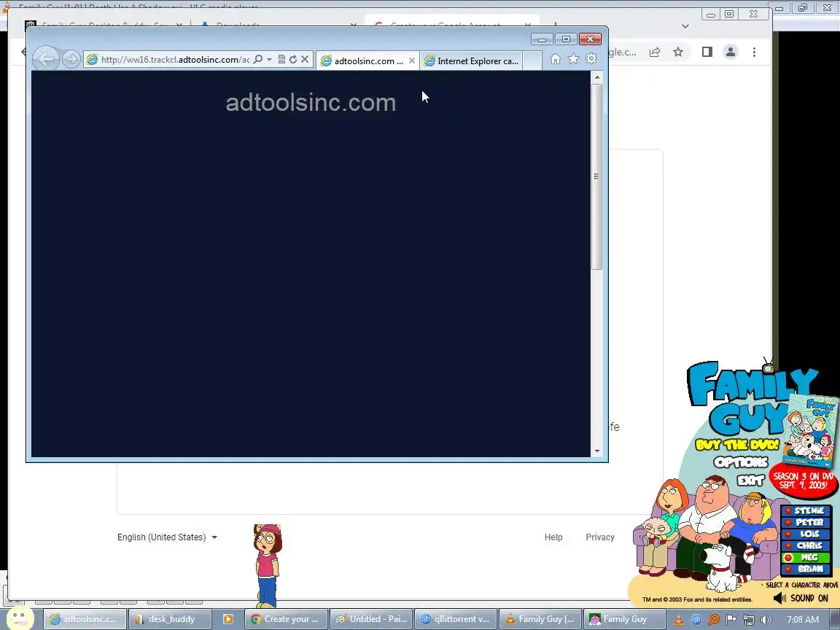Click qBittorrent icon in system tray
Image resolution: width=840 pixels, height=630 pixels.
tap(696, 620)
